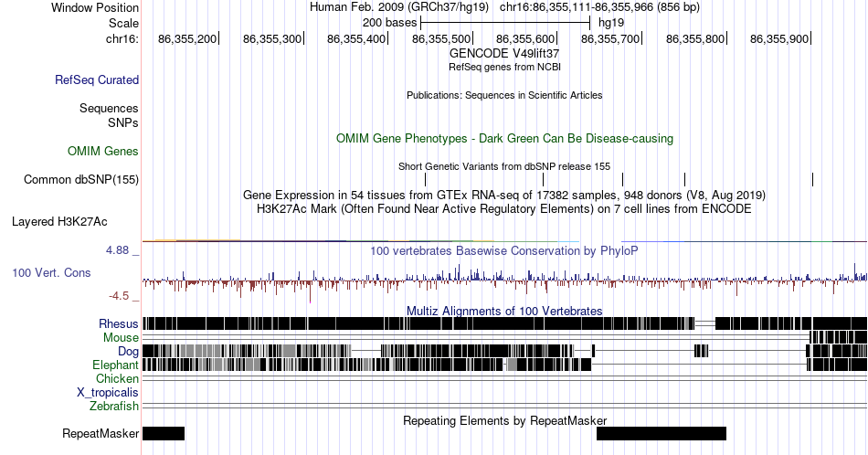Open the RepeatMasker track label
The image size is (868, 455).
click(x=101, y=433)
